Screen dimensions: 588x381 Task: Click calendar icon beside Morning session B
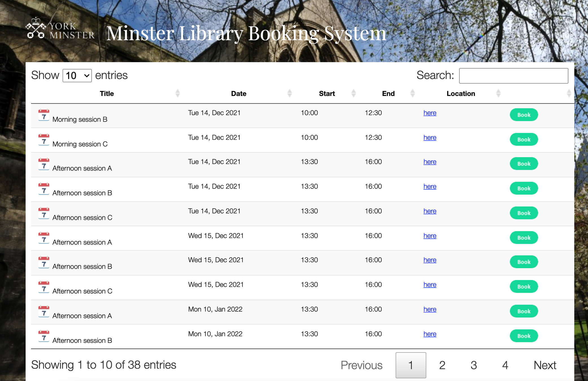(44, 115)
